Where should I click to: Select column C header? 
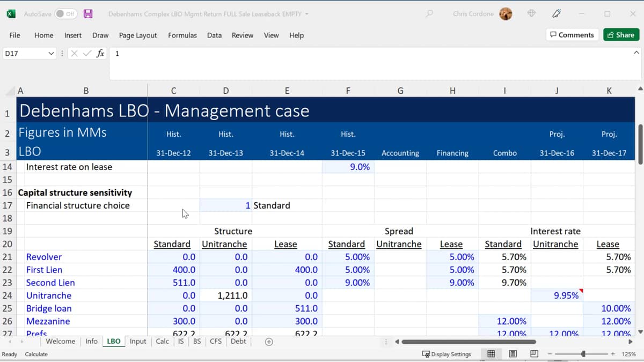click(173, 91)
